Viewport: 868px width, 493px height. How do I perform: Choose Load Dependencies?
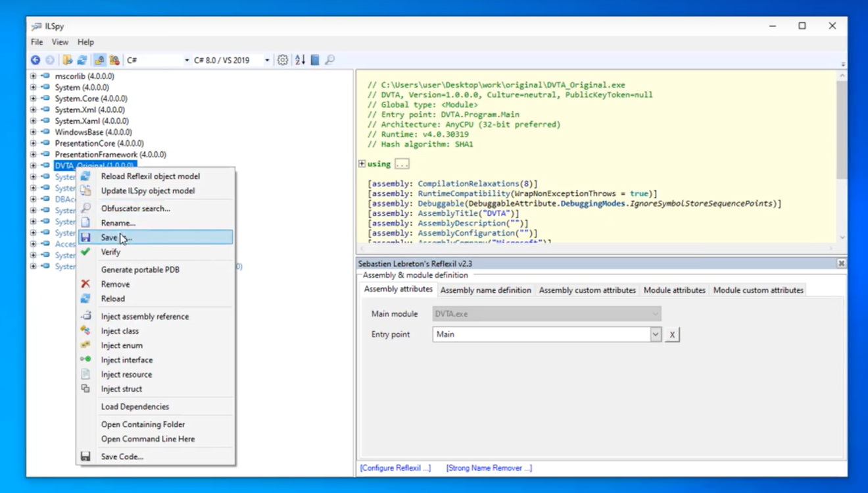click(x=155, y=407)
